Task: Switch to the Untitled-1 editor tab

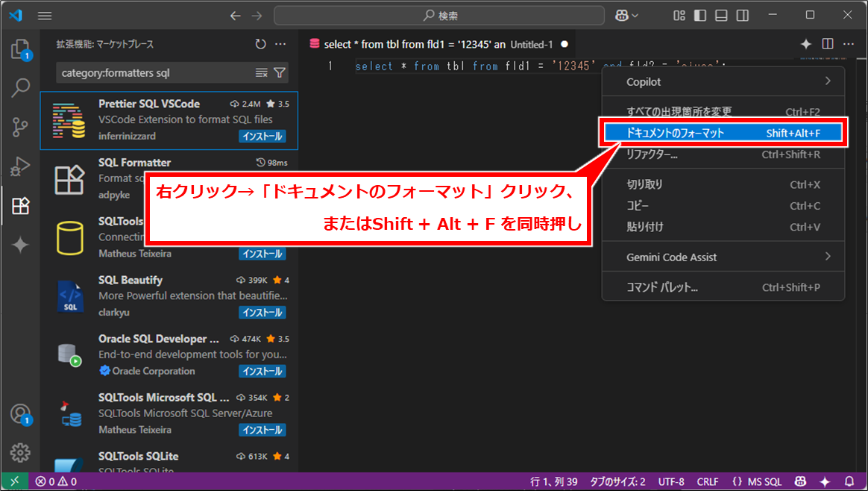Action: 438,44
